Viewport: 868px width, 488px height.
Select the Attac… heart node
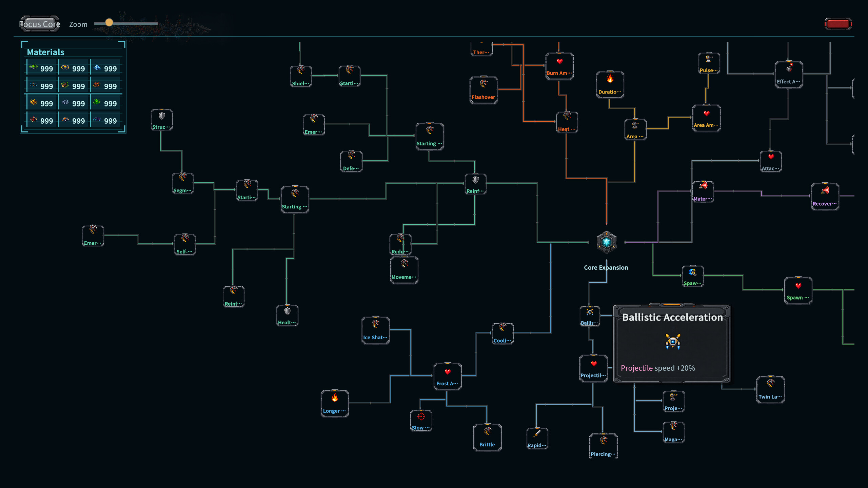click(770, 161)
